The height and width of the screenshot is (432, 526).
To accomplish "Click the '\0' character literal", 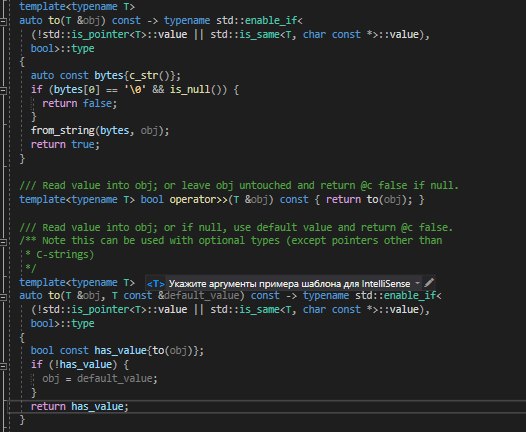I will coord(135,90).
